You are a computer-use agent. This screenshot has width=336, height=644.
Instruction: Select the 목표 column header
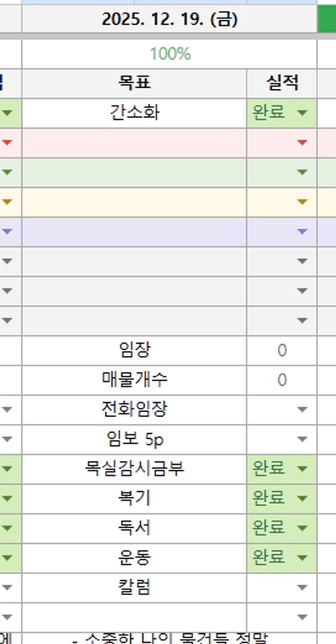click(x=134, y=83)
